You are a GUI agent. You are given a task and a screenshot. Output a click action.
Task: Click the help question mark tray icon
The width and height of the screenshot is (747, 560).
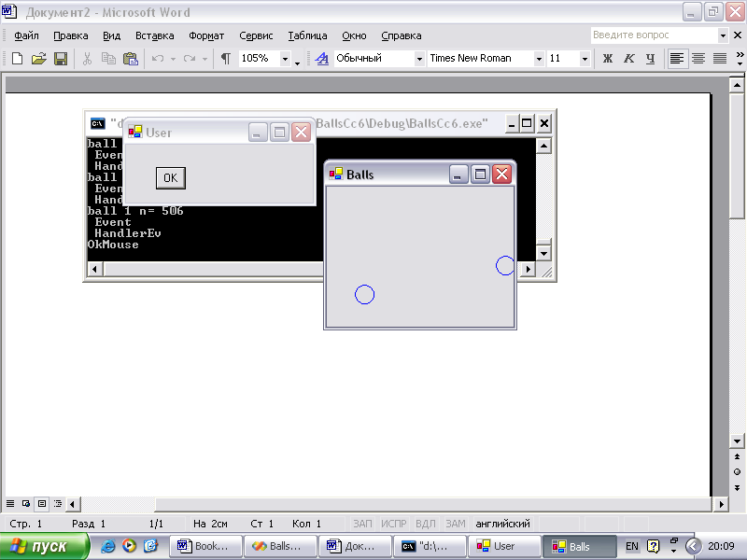tap(653, 546)
